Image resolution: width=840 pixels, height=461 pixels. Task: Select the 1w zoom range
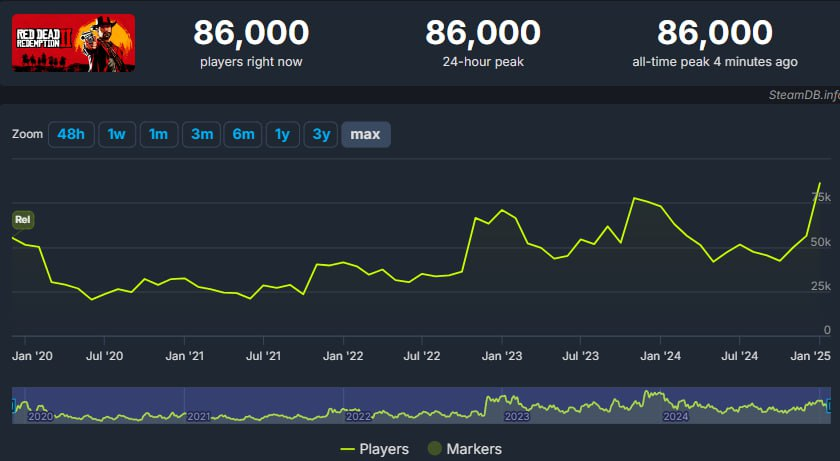click(x=117, y=134)
